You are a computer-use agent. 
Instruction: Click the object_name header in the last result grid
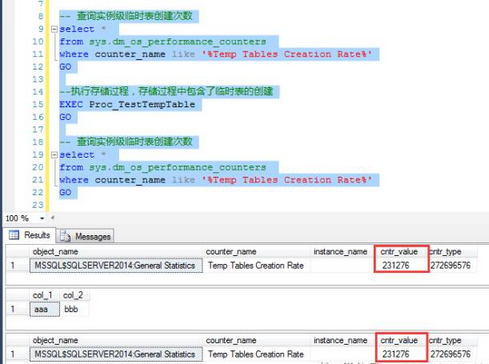[x=116, y=340]
